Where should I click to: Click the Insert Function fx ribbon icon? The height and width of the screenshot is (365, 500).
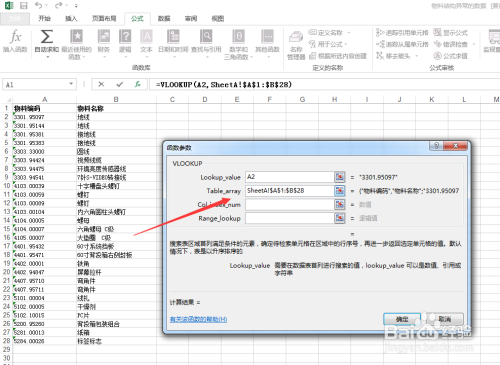coord(15,37)
